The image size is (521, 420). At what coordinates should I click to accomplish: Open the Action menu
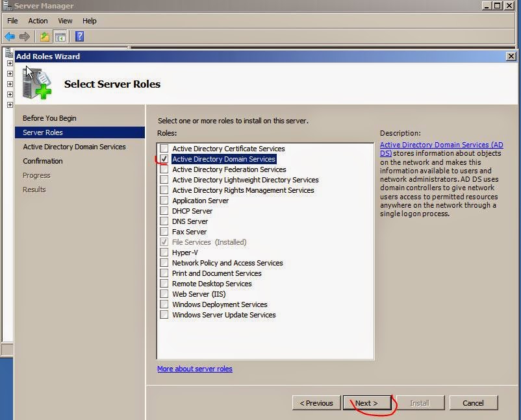(x=38, y=21)
